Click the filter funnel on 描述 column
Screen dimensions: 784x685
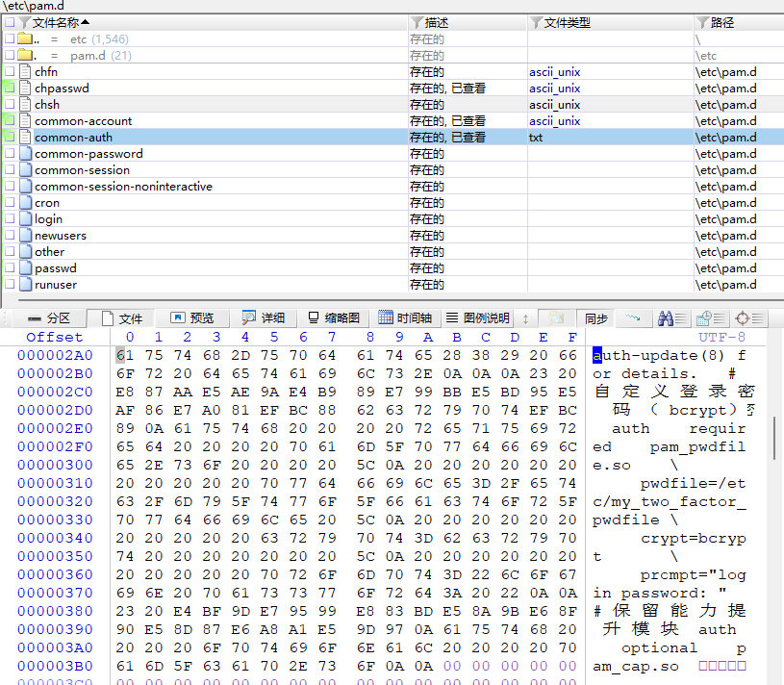click(x=417, y=22)
